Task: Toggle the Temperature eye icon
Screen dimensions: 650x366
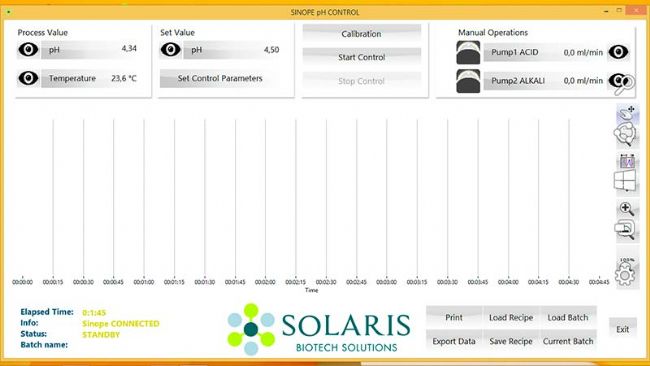Action: click(x=28, y=78)
